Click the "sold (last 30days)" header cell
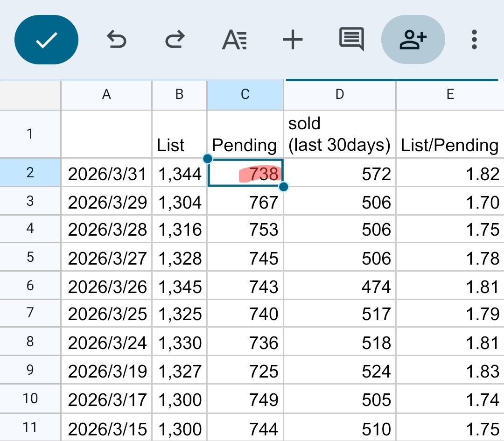 [340, 134]
